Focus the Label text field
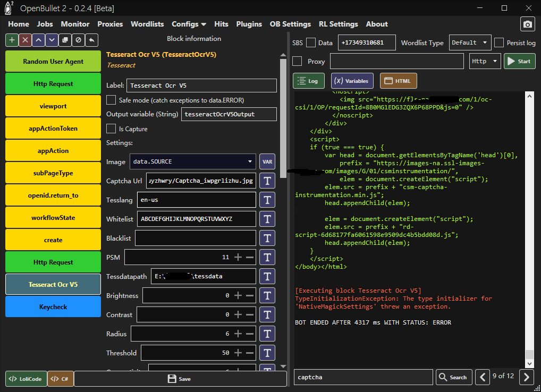 201,86
